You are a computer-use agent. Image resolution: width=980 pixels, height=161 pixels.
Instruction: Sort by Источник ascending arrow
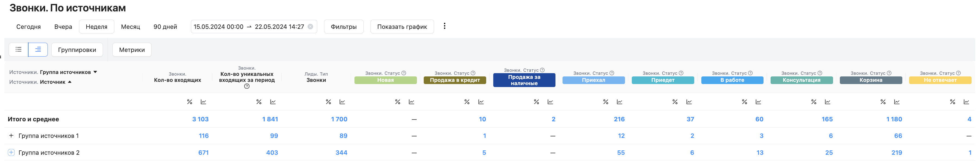(70, 82)
